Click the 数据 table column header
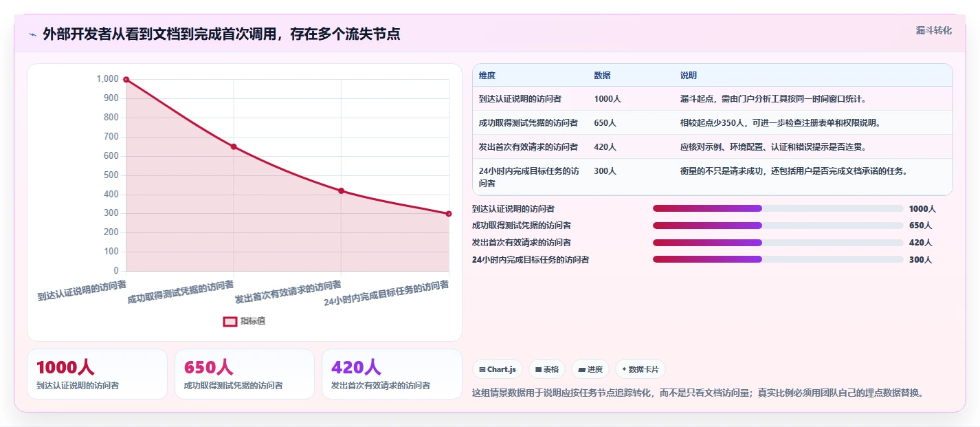Screen dimensions: 980x427 602,76
